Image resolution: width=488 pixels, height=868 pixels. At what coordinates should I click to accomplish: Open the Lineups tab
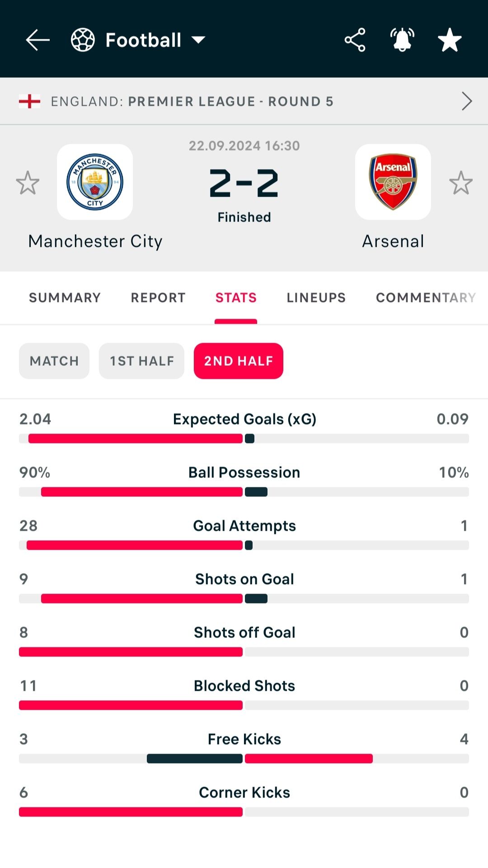[x=316, y=297]
